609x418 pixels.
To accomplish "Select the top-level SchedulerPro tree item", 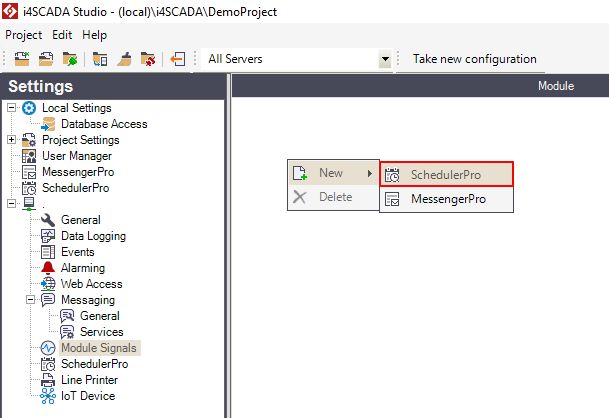I will (76, 188).
